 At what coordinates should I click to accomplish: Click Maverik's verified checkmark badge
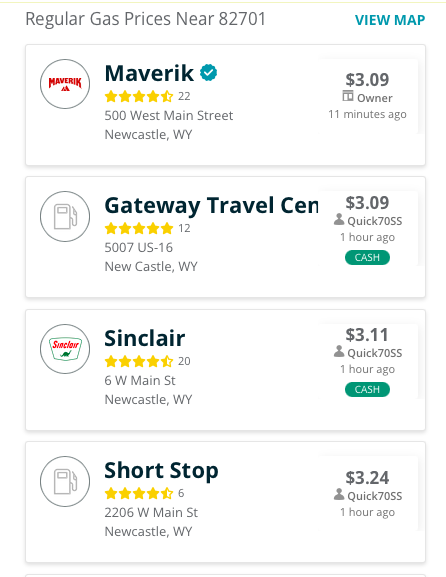[x=208, y=72]
